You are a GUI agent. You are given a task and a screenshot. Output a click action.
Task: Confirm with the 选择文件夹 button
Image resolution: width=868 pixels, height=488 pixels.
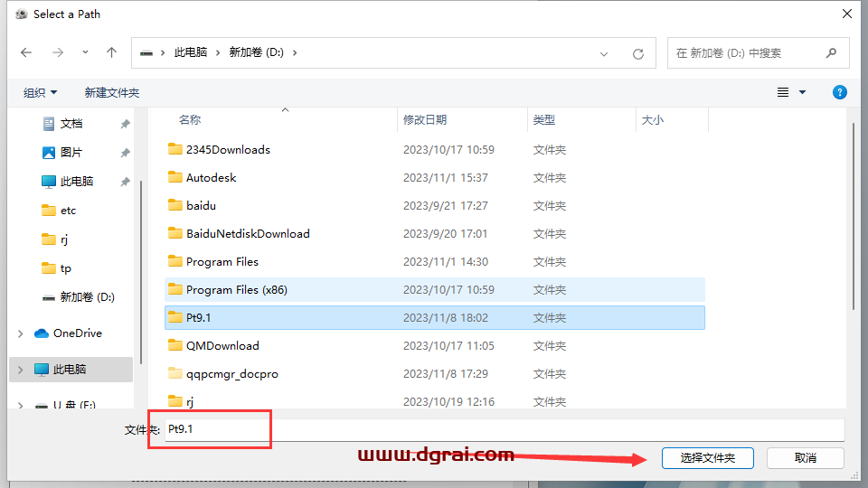tap(707, 458)
